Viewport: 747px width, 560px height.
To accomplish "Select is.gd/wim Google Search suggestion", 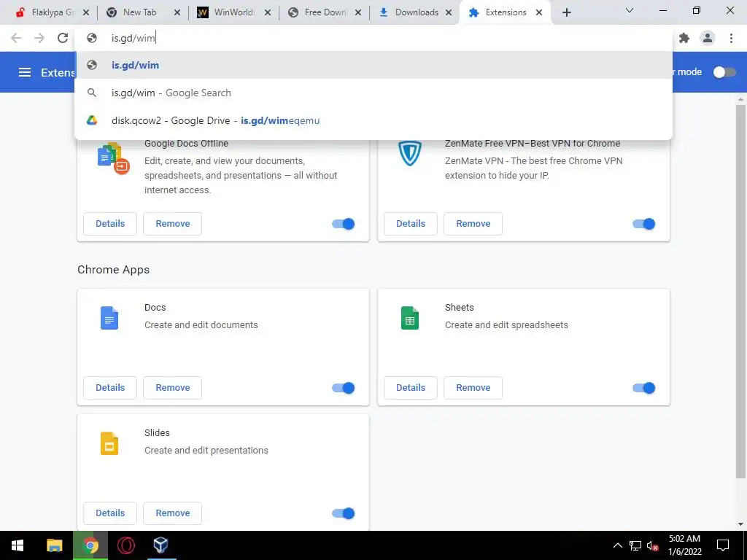I will 373,93.
